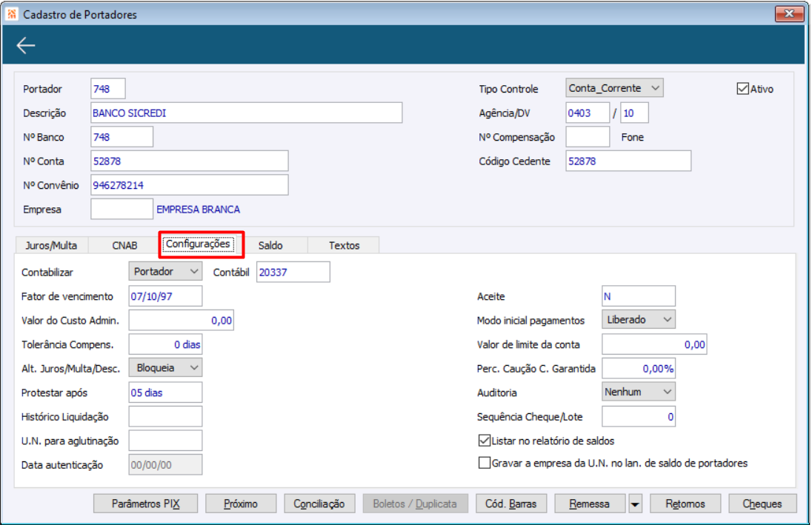
Task: Click the Agência number field
Action: tap(588, 113)
